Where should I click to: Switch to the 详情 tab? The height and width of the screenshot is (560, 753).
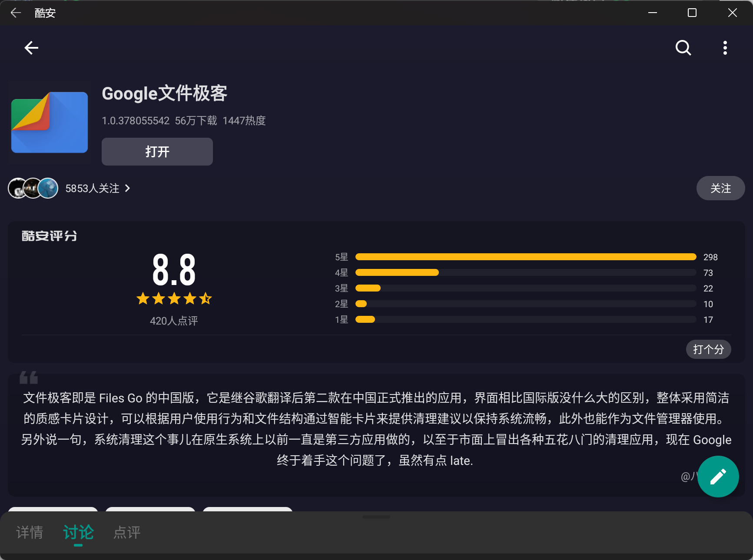click(x=30, y=532)
